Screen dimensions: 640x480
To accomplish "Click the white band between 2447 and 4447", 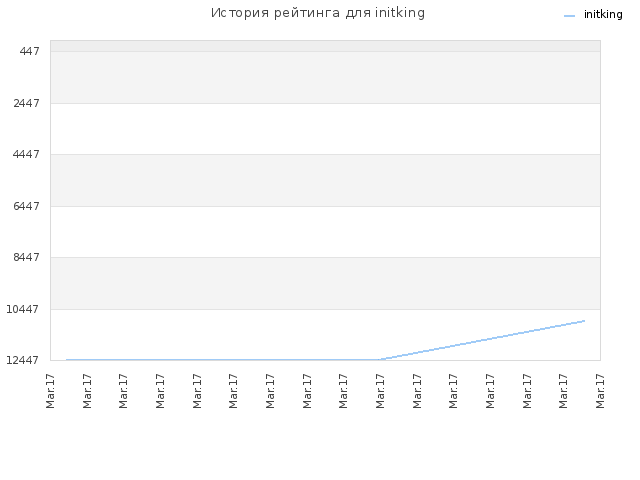I will 325,129.
